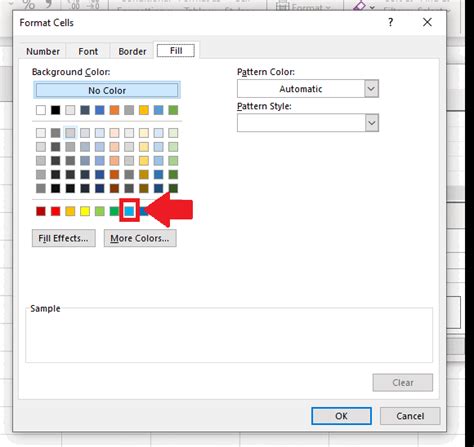Select the orange swatch in top theme row

coord(114,110)
